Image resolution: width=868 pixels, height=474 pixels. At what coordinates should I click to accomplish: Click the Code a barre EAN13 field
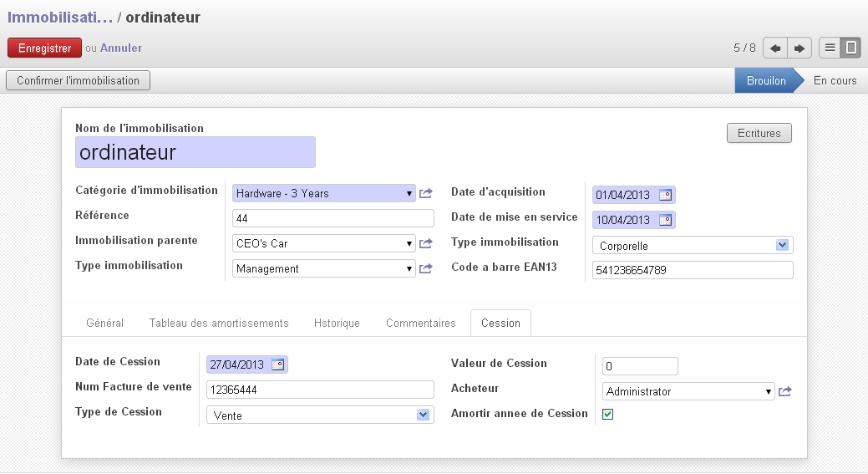pyautogui.click(x=693, y=271)
